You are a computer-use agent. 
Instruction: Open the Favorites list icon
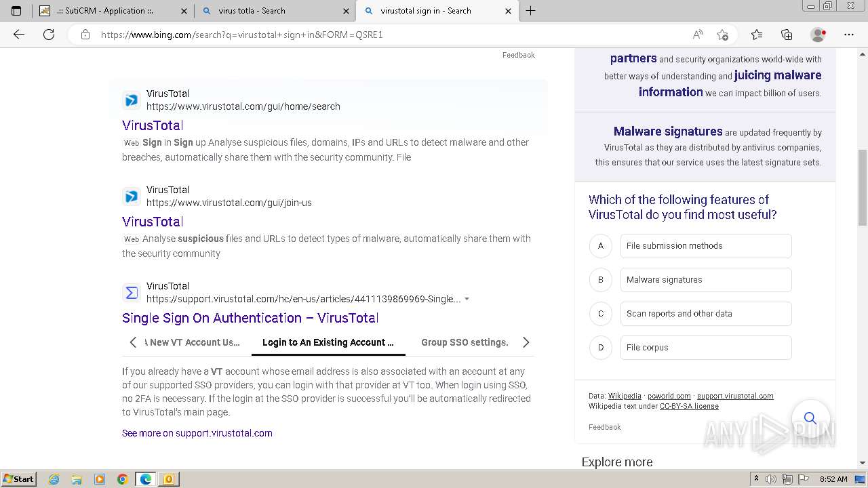point(757,35)
